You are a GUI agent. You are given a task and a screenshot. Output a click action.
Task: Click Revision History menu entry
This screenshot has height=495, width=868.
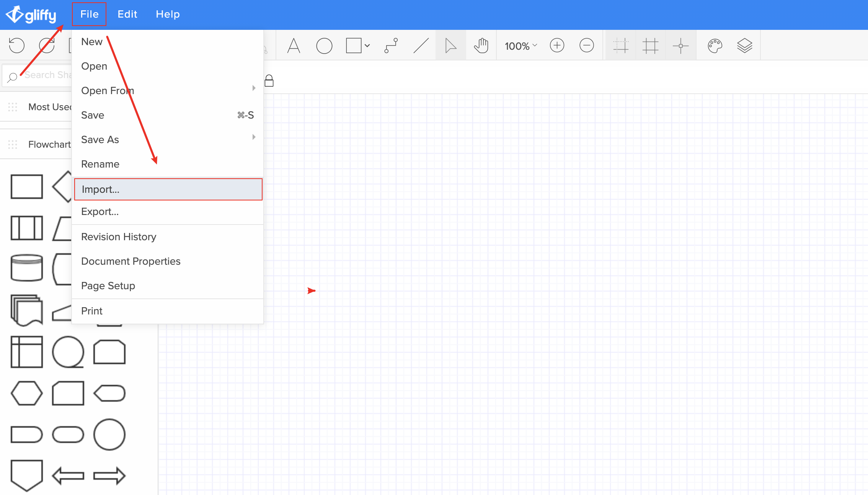click(x=119, y=237)
